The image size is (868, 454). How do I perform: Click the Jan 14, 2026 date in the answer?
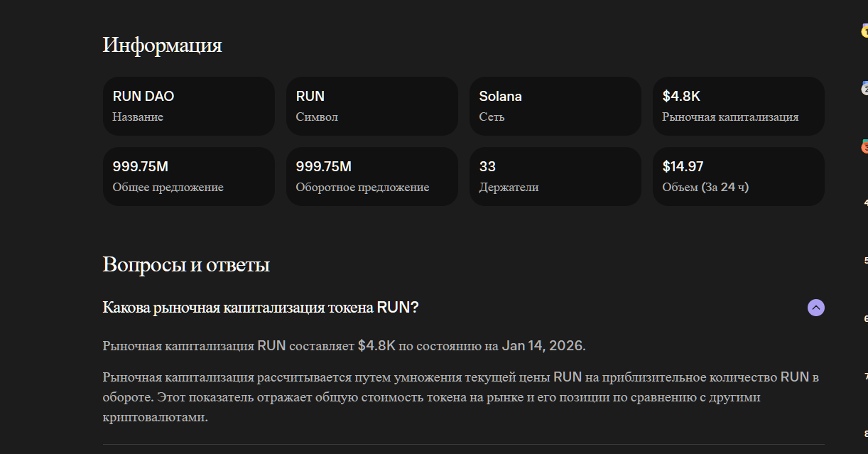tap(543, 346)
